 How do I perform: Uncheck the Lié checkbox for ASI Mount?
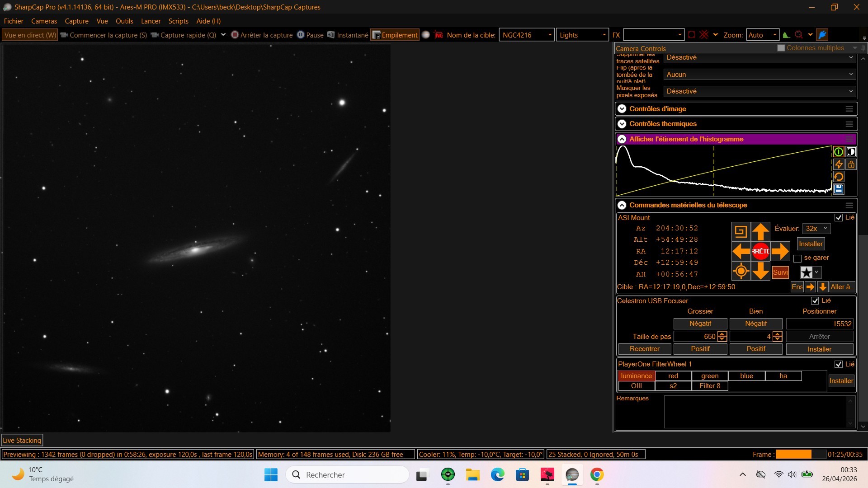coord(839,218)
